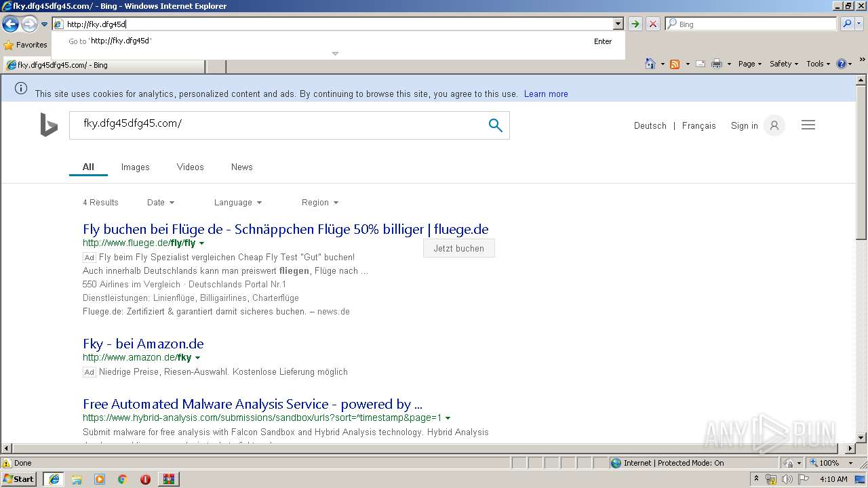
Task: Click the browser Back arrow button
Action: [10, 24]
